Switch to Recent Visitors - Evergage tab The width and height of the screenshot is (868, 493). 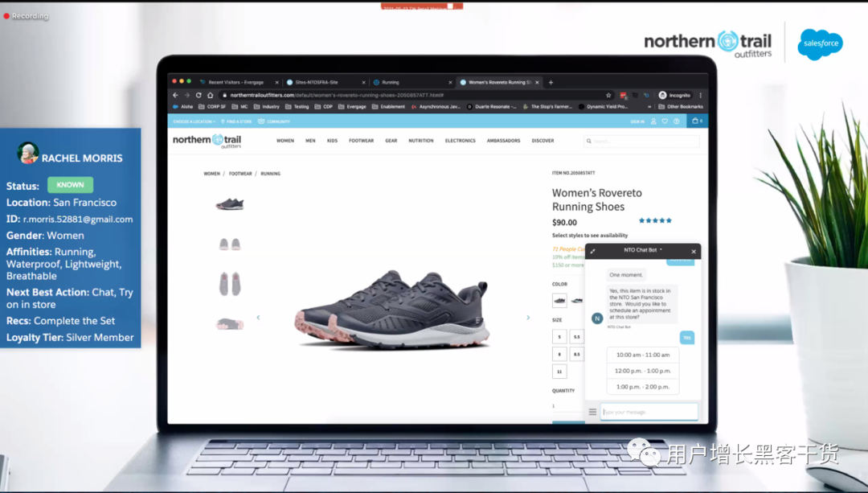pos(235,83)
